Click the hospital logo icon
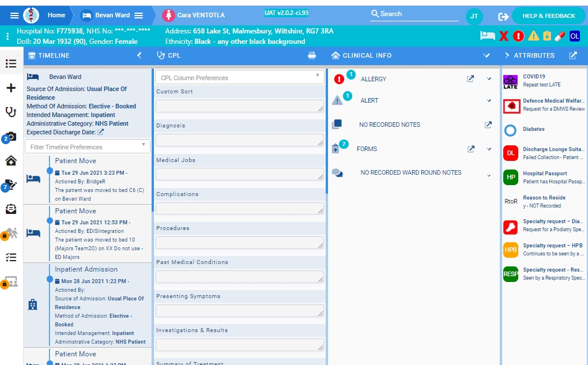Image resolution: width=588 pixels, height=365 pixels. pos(31,16)
